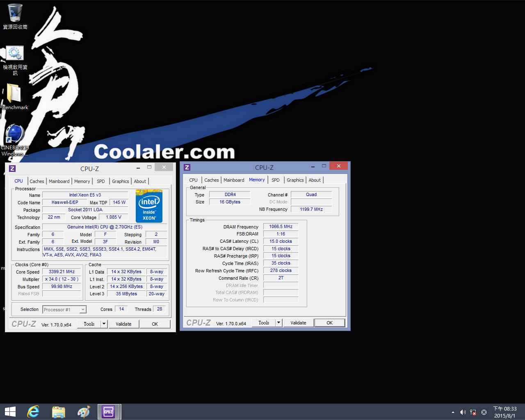Click the left CPU-Z window title icon
This screenshot has height=420, width=525.
[x=12, y=169]
